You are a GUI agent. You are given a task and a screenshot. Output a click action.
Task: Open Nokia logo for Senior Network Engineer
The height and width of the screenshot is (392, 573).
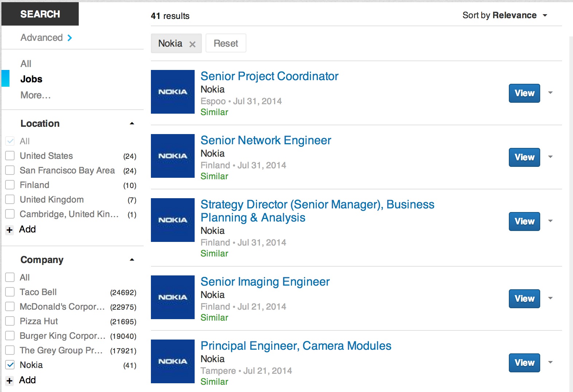173,156
